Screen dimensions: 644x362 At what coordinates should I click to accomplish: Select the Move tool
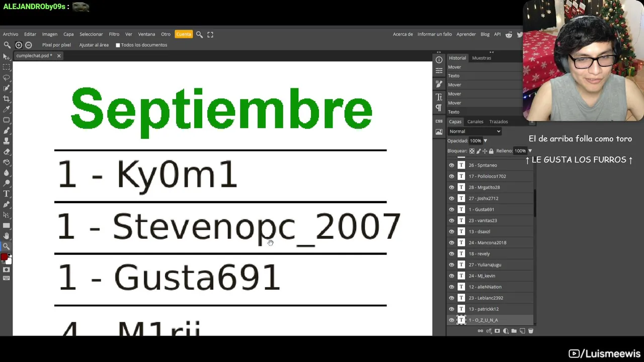tap(6, 57)
